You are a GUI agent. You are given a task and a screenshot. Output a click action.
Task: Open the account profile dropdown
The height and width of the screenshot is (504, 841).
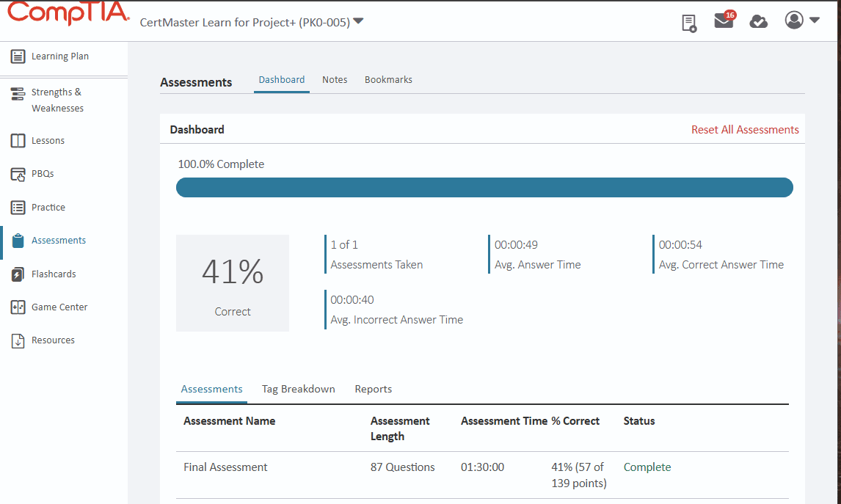tap(793, 21)
